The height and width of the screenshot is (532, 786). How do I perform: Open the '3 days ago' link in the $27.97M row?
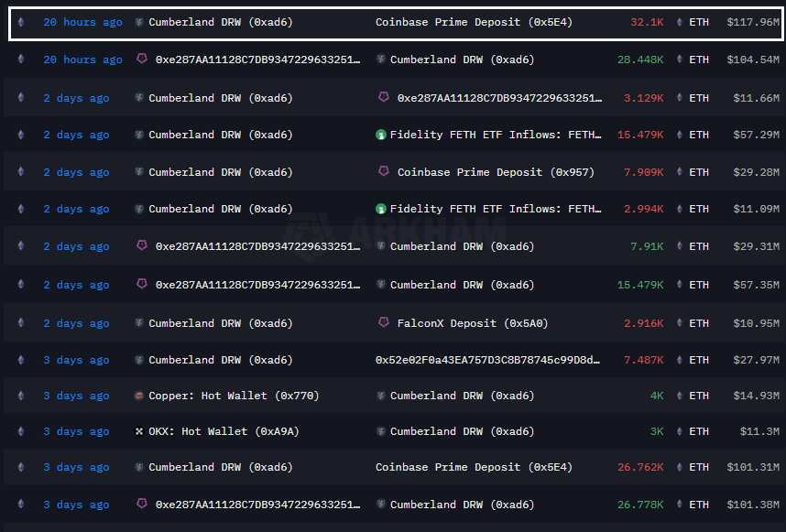tap(76, 360)
